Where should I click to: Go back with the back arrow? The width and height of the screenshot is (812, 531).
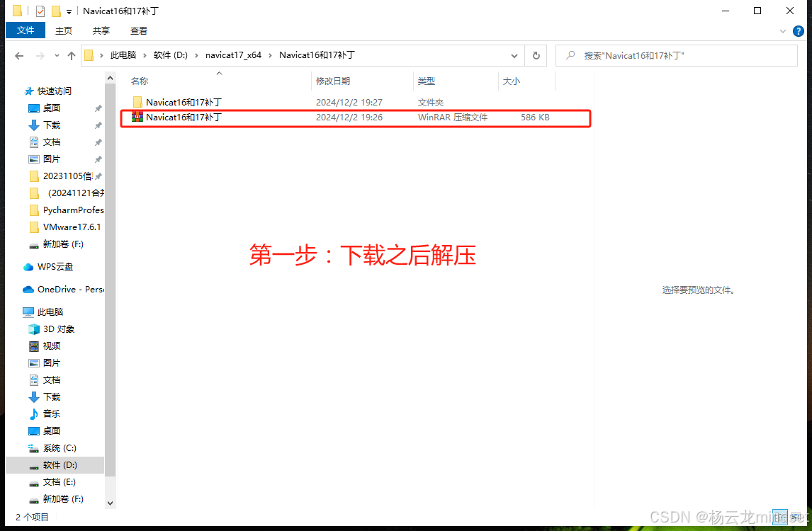19,55
